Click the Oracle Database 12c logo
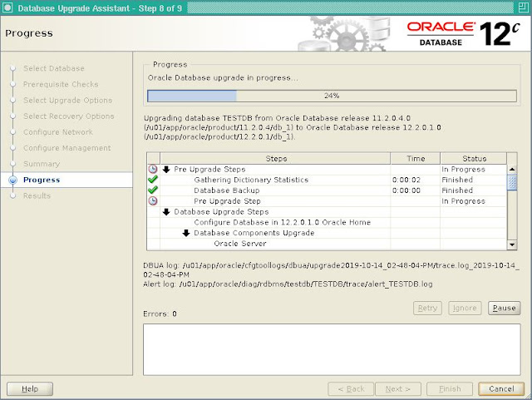Viewport: 532px width, 400px height. (464, 33)
